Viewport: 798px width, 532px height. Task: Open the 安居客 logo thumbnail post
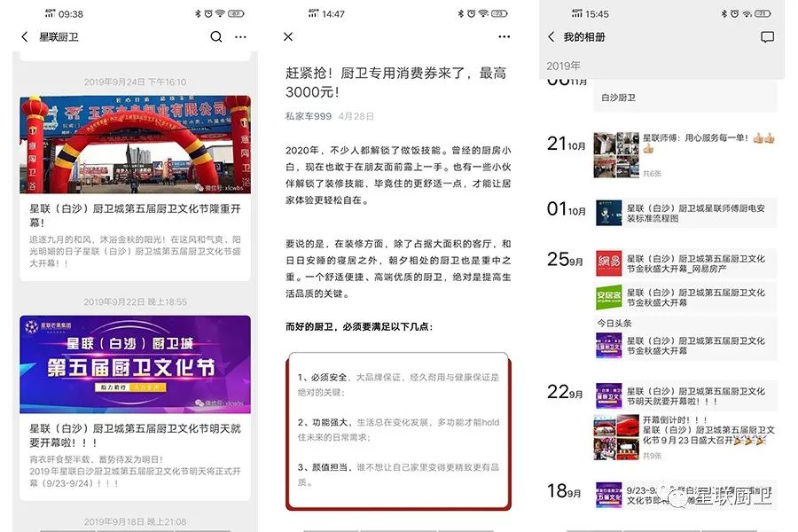pyautogui.click(x=608, y=297)
